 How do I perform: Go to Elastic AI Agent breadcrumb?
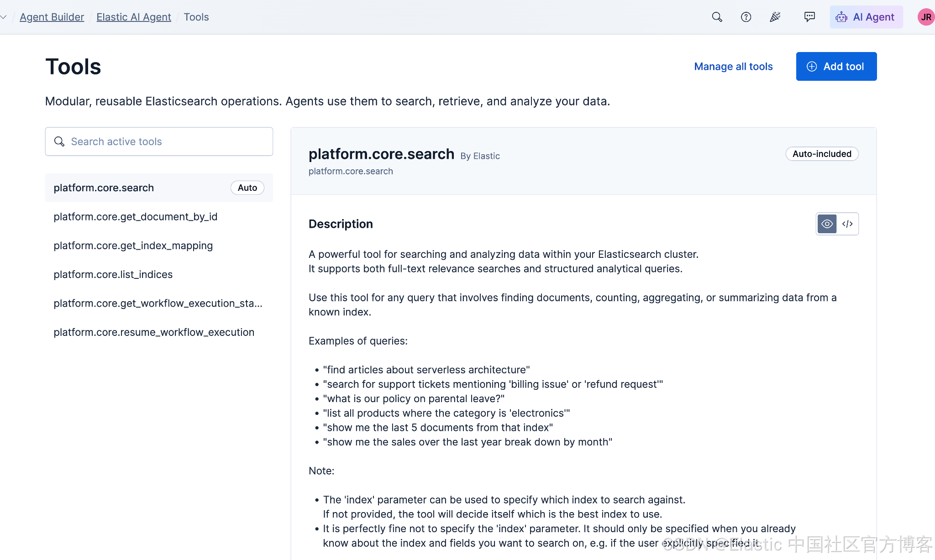[x=134, y=17]
